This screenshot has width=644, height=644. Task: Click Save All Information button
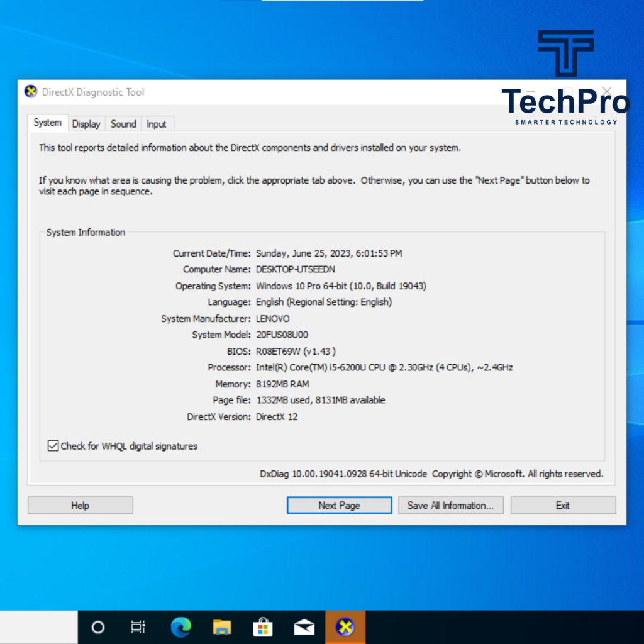451,506
